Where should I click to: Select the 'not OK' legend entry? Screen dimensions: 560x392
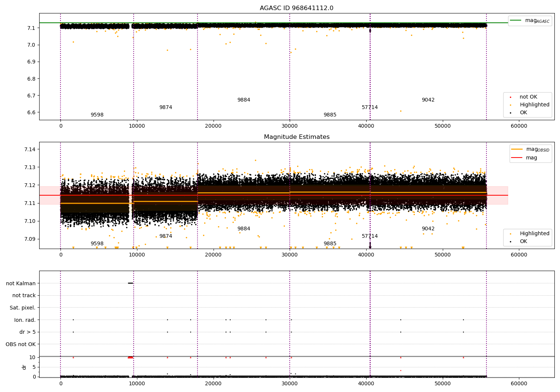click(528, 97)
